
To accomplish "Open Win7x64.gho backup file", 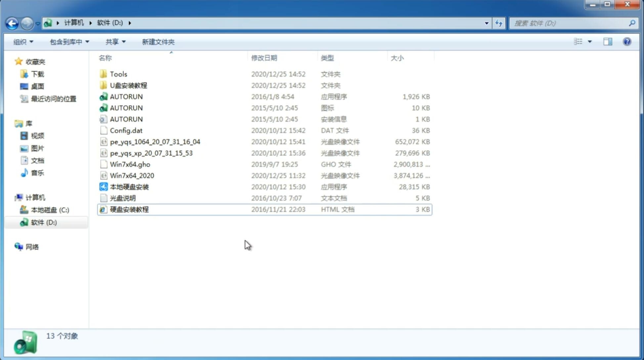I will pyautogui.click(x=130, y=164).
